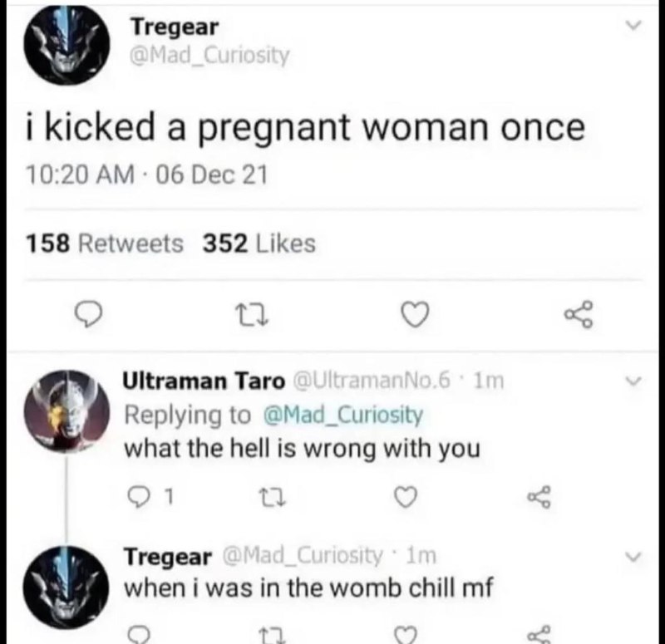Image resolution: width=665 pixels, height=644 pixels.
Task: Open @Mad_Curiosity mention in reply
Action: pyautogui.click(x=343, y=415)
